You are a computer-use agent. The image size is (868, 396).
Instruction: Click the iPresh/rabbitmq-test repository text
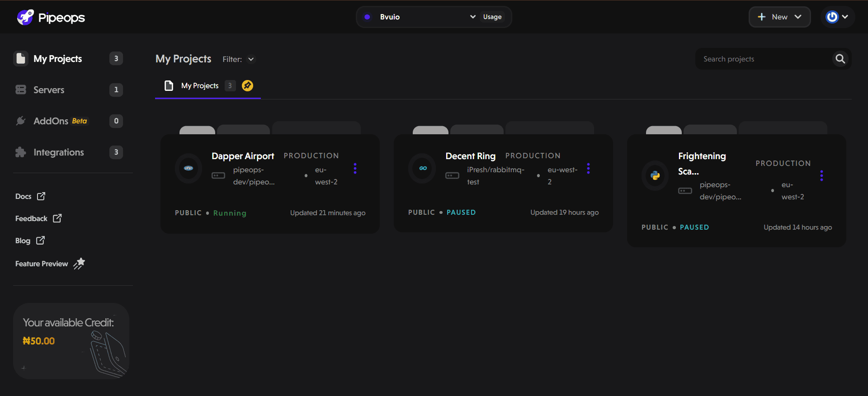click(496, 176)
